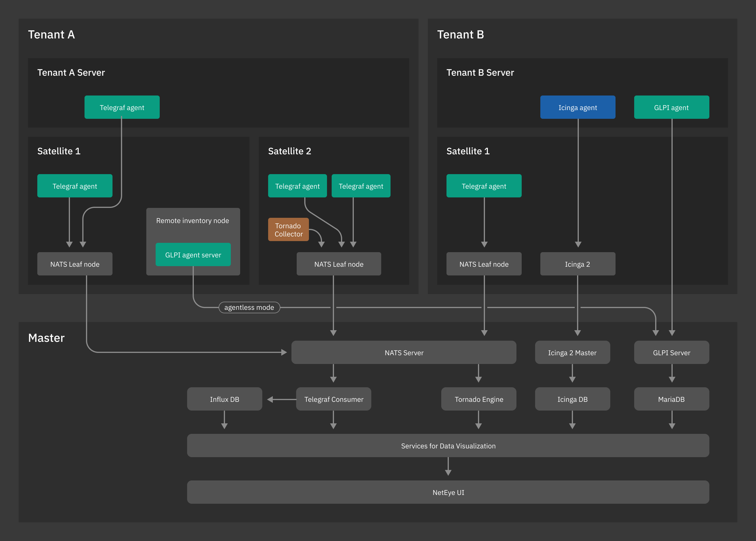Image resolution: width=756 pixels, height=541 pixels.
Task: Select the blue Icinga agent box
Action: [x=578, y=107]
